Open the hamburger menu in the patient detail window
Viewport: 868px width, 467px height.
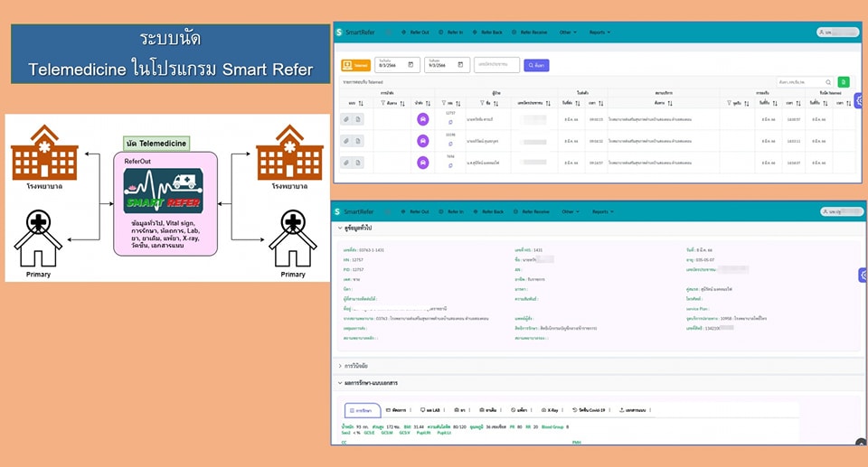tap(389, 211)
